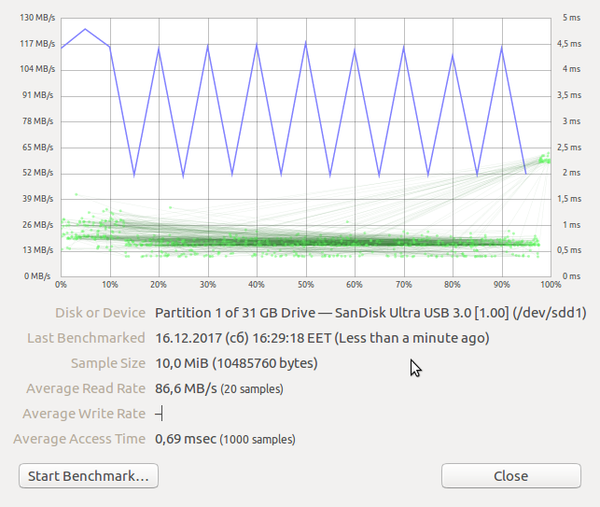Click the 100% label on horizontal axis
Image resolution: width=600 pixels, height=507 pixels.
[551, 285]
